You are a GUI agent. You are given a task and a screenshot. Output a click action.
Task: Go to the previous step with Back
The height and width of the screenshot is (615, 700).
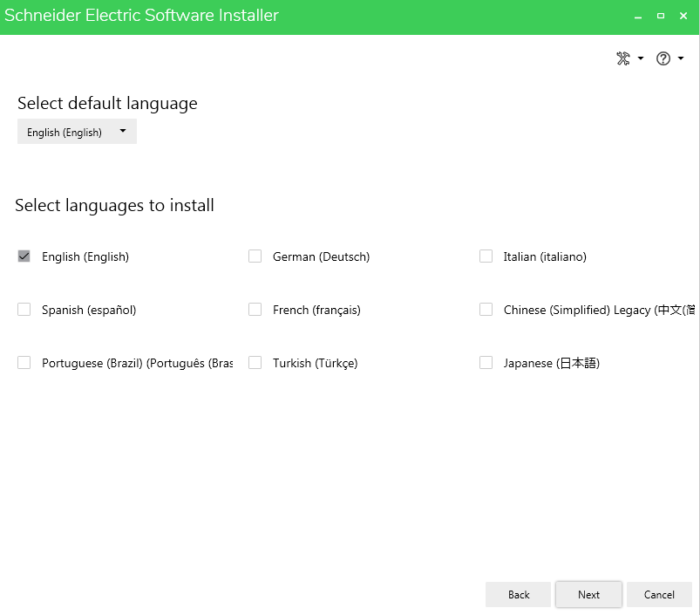tap(519, 594)
